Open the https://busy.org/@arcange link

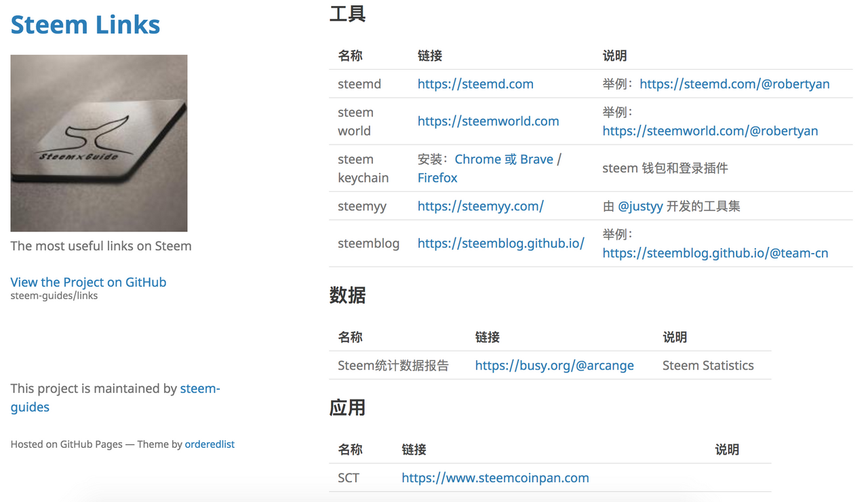555,366
